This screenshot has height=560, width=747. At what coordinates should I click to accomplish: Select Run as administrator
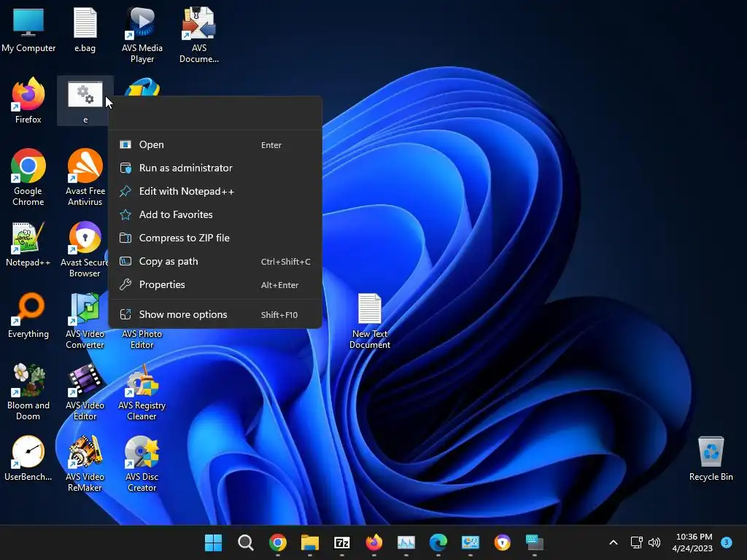tap(215, 168)
